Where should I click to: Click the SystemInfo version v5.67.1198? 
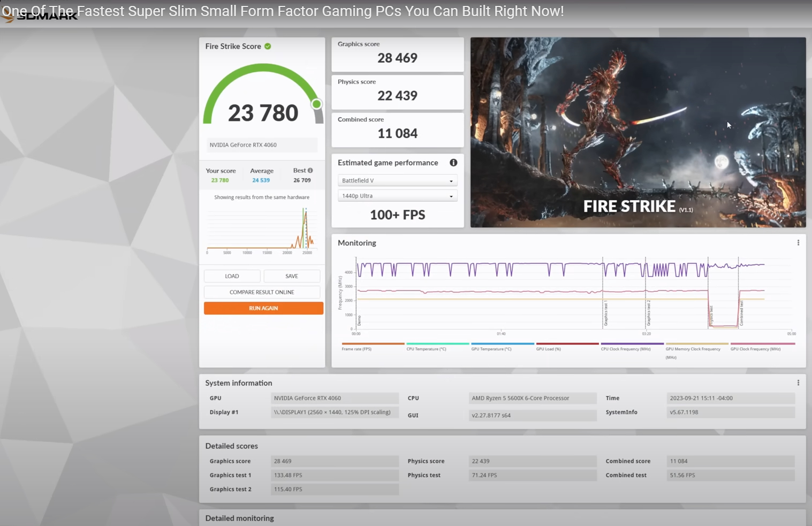pos(731,412)
